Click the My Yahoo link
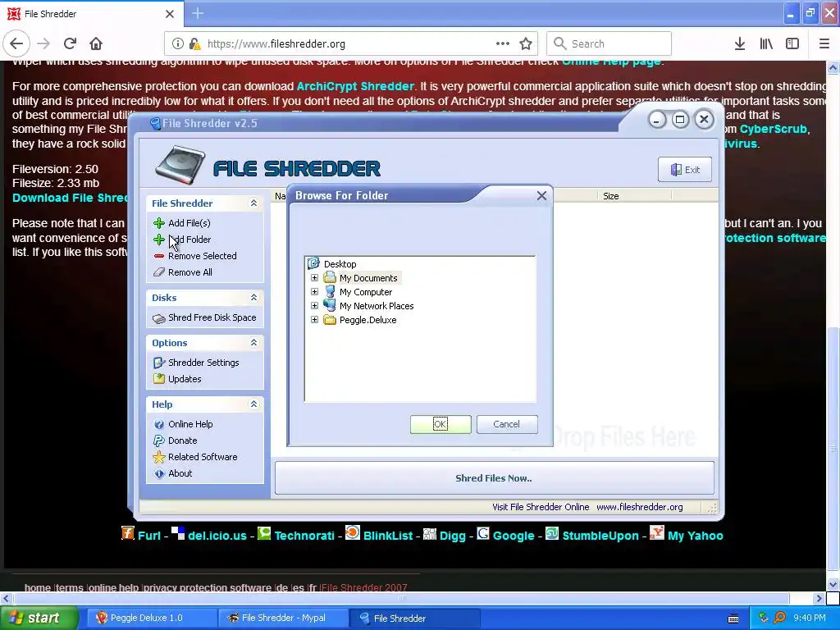The height and width of the screenshot is (630, 840). [696, 536]
